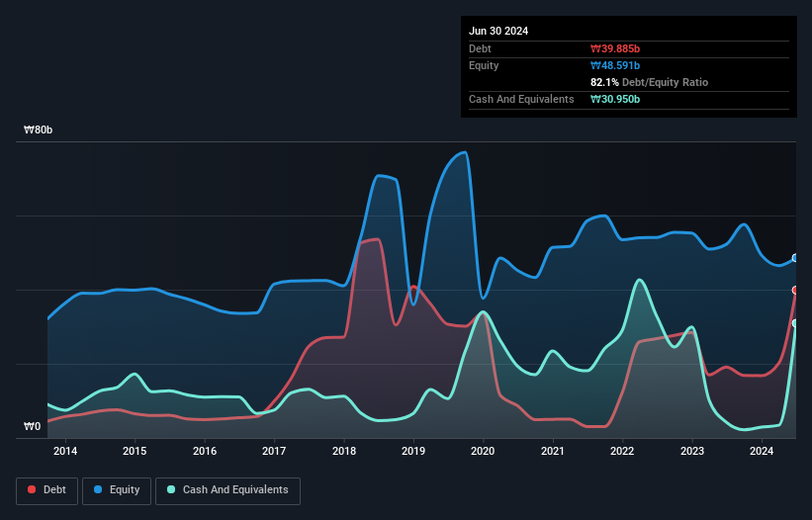812x520 pixels.
Task: Click the 2015 x-axis label
Action: [x=135, y=451]
